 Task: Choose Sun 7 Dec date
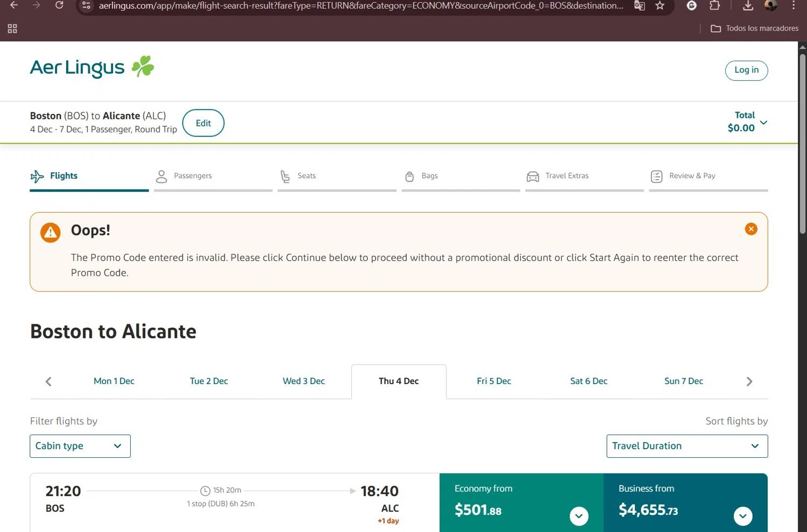(684, 381)
